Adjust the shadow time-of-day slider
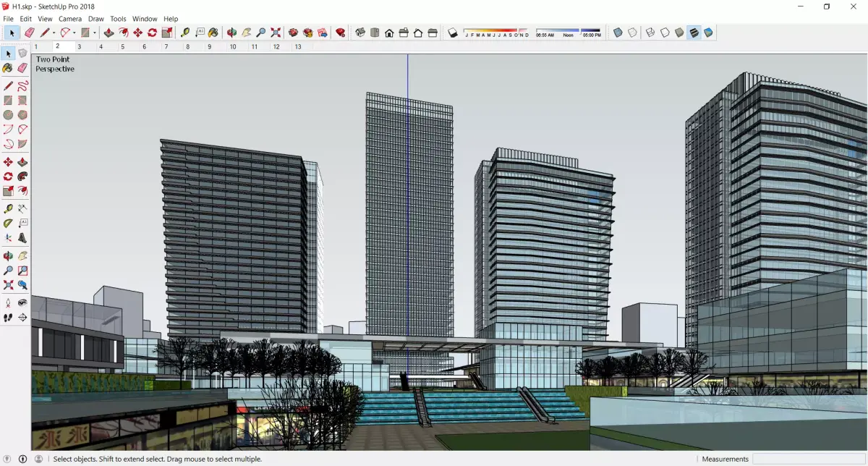This screenshot has width=868, height=466. [x=569, y=31]
